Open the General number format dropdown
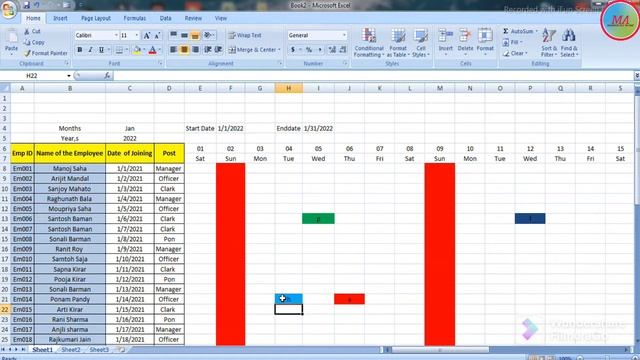Viewport: 640px width, 360px height. (x=344, y=36)
